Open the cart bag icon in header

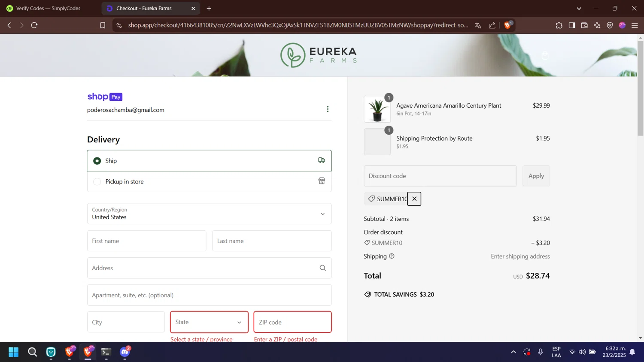[x=545, y=55]
